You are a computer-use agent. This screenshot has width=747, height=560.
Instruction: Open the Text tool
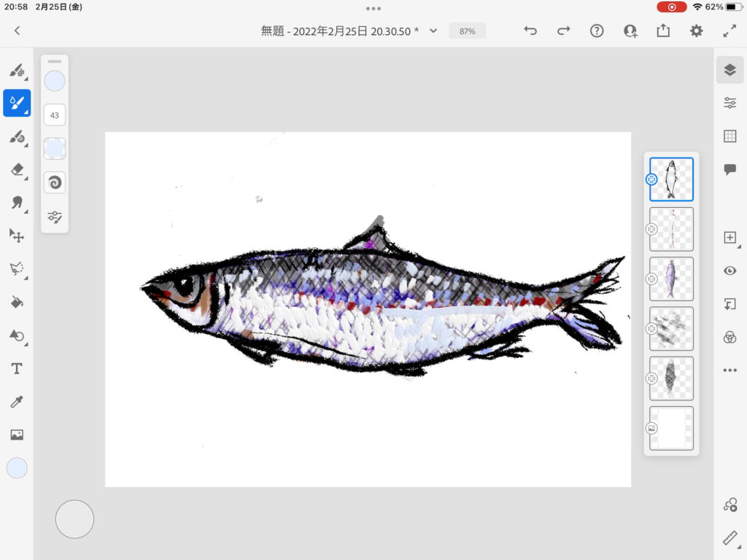[x=16, y=369]
